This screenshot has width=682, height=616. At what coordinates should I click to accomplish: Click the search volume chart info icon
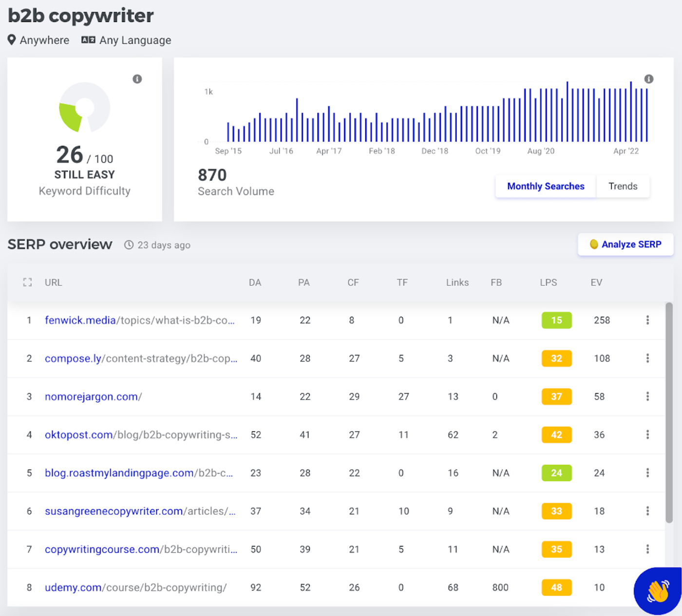pyautogui.click(x=649, y=79)
